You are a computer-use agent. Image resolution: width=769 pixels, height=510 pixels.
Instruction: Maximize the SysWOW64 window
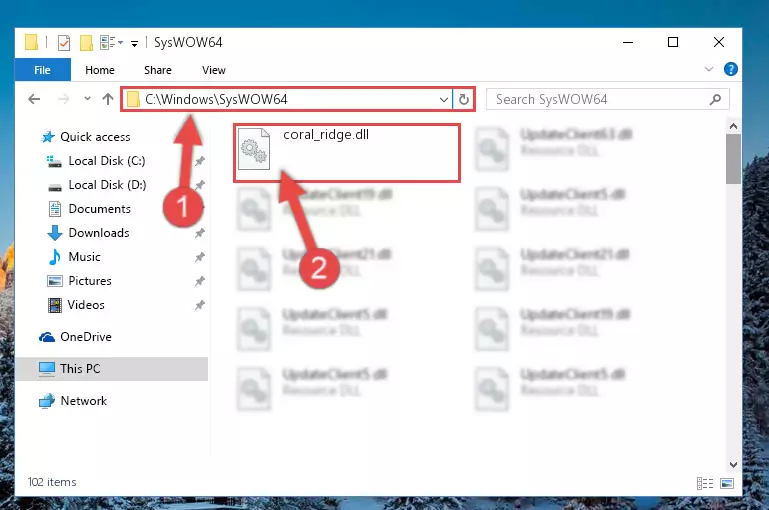pyautogui.click(x=673, y=43)
